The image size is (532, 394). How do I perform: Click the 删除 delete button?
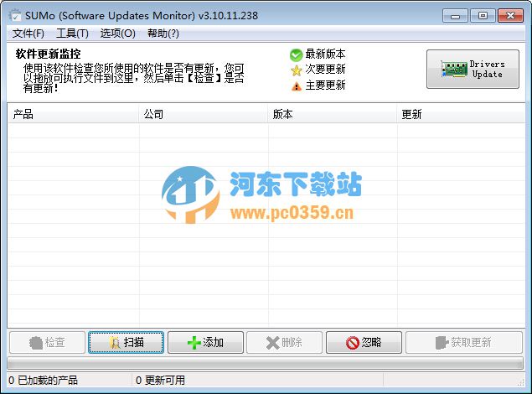pos(284,342)
